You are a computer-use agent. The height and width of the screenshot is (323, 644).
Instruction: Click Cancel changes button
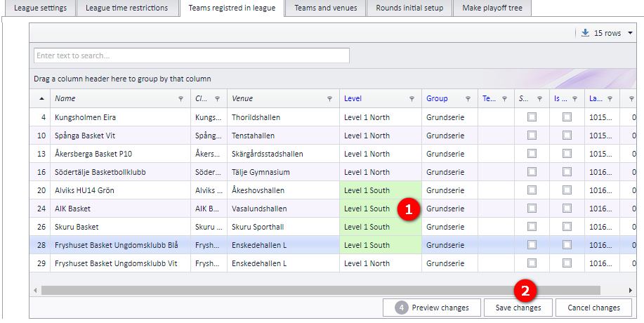(x=593, y=308)
